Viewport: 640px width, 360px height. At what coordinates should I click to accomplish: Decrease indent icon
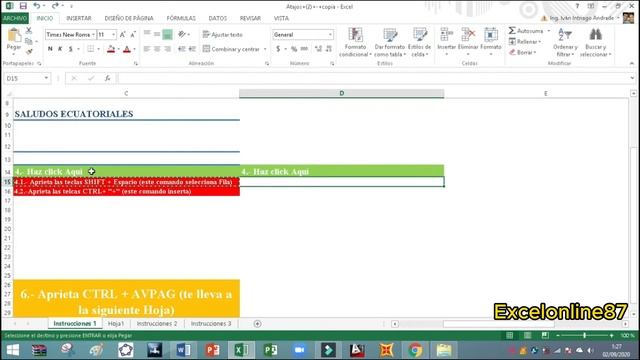[182, 49]
